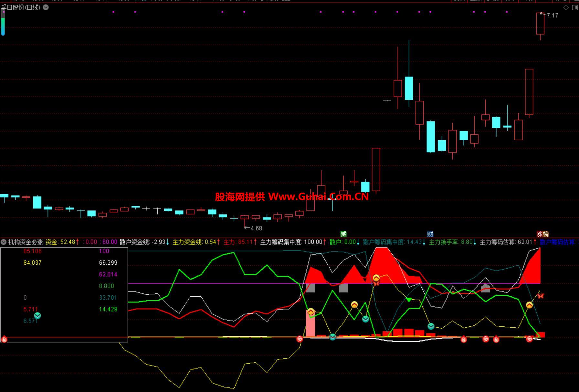Viewport: 579px width, 392px height.
Task: Open the dropdown next to the daily chart title
Action: (x=46, y=7)
